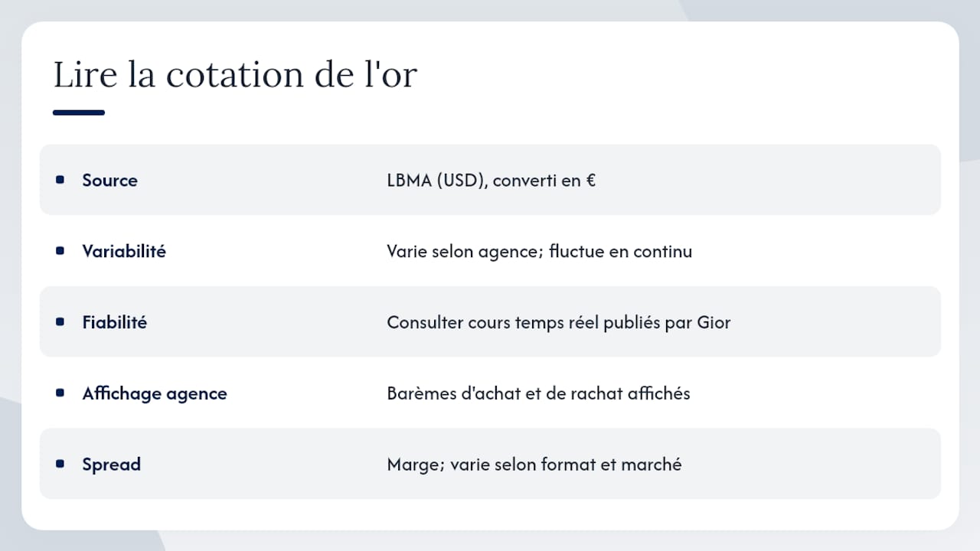980x551 pixels.
Task: Click the bullet icon next to Source
Action: tap(60, 180)
